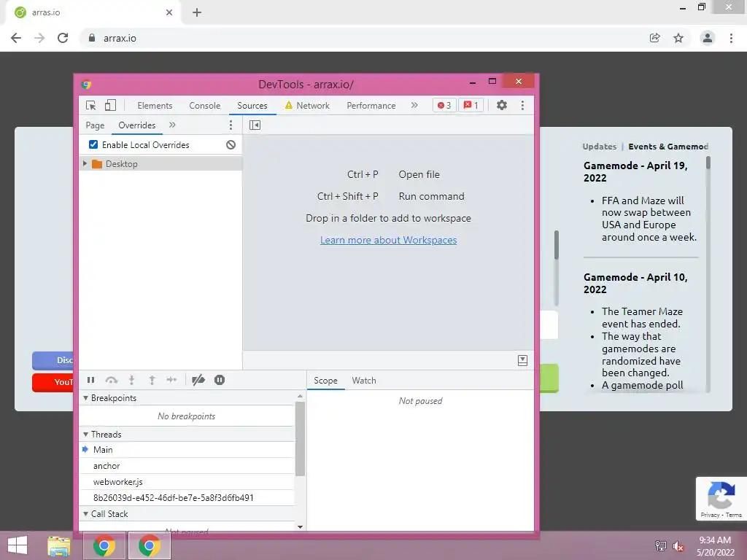Toggle pause on exceptions icon

[219, 380]
